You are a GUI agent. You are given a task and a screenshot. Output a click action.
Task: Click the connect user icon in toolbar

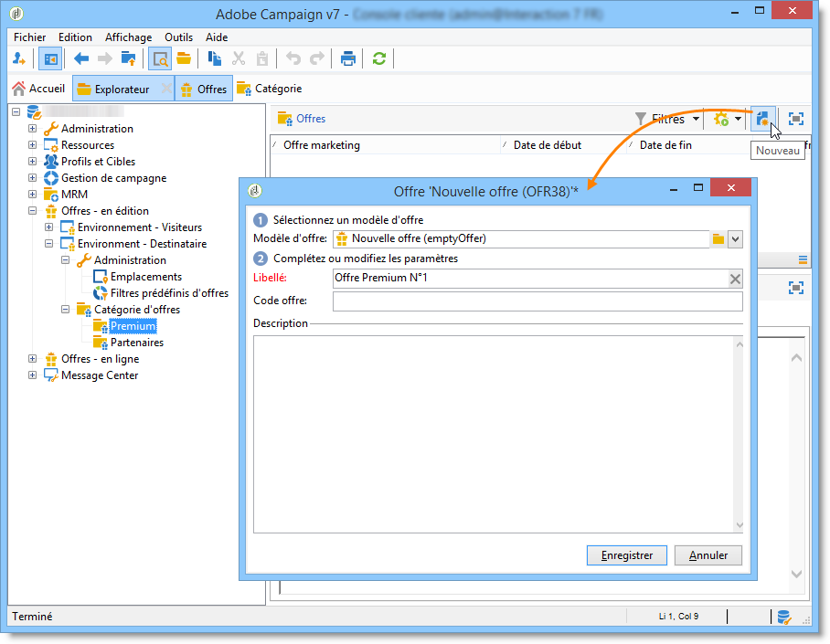point(19,58)
